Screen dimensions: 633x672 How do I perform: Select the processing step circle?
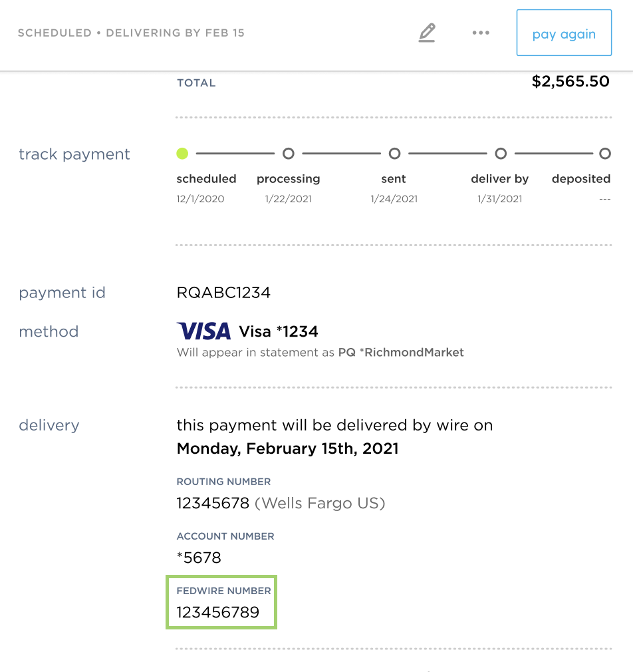[x=288, y=154]
